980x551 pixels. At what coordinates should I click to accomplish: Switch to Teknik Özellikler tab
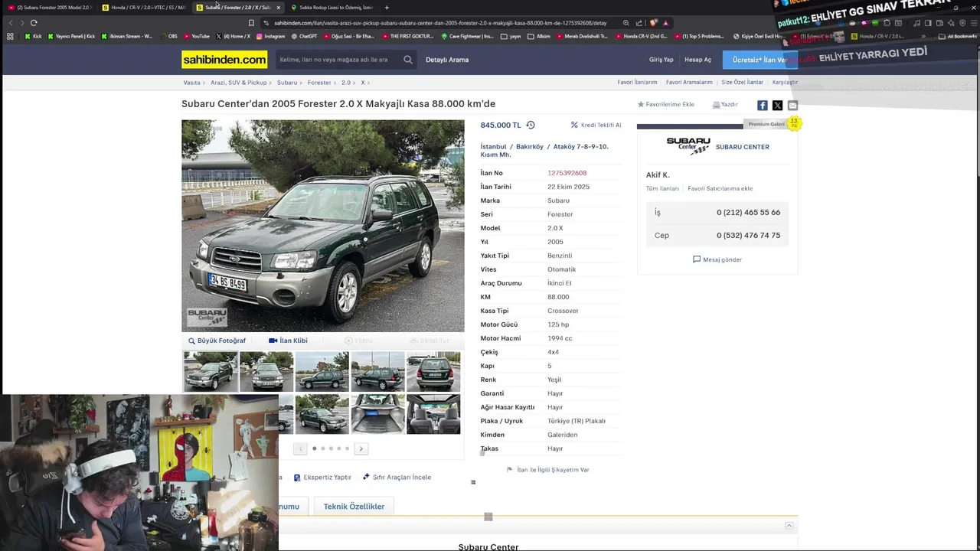coord(354,507)
